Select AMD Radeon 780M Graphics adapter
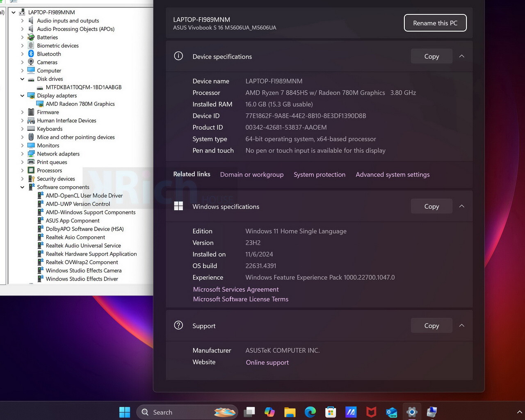Image resolution: width=525 pixels, height=420 pixels. click(80, 104)
